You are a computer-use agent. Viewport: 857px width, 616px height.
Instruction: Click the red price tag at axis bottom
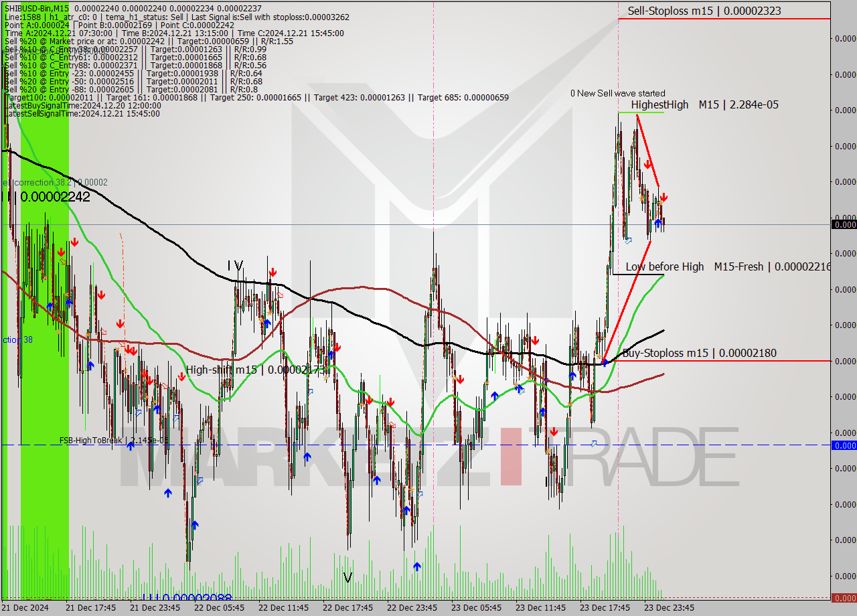click(844, 598)
